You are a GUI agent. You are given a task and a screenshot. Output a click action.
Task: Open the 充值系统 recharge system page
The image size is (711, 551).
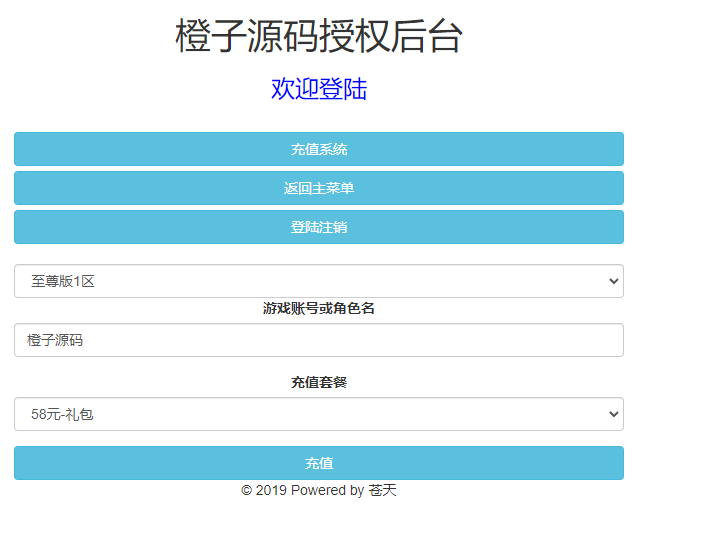tap(318, 149)
